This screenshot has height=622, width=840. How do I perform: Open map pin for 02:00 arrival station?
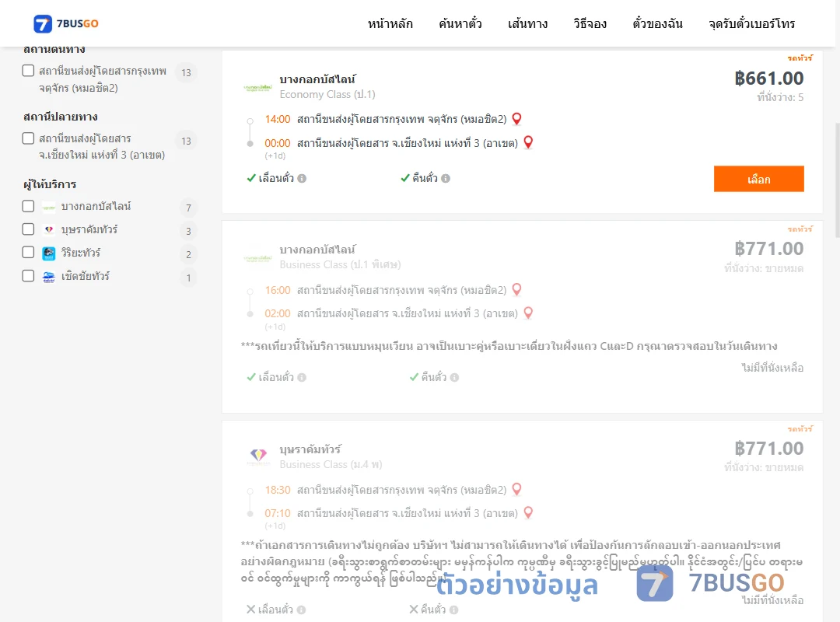(528, 313)
